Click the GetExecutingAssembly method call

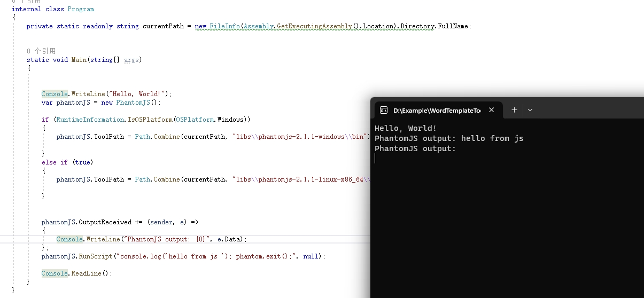[315, 26]
